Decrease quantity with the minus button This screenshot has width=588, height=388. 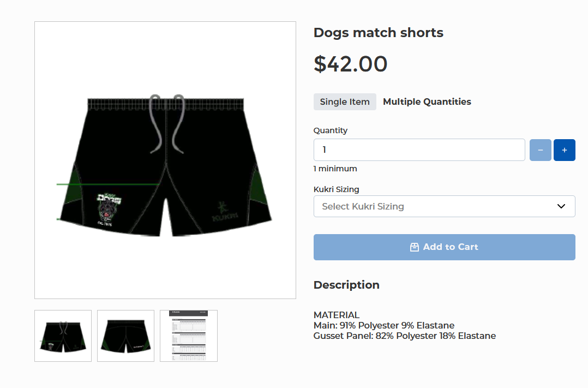click(x=541, y=150)
